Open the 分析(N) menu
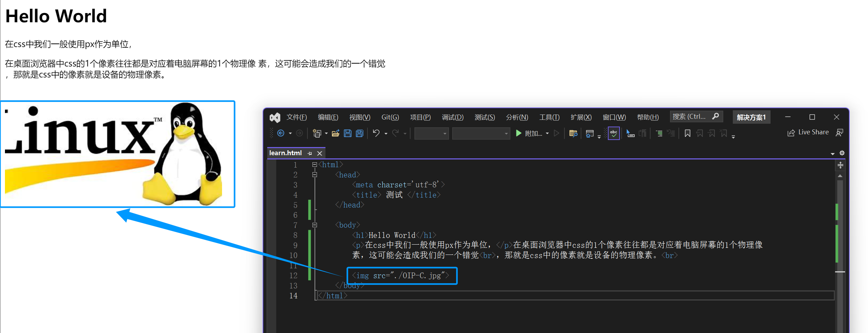Viewport: 868px width, 333px height. [517, 117]
